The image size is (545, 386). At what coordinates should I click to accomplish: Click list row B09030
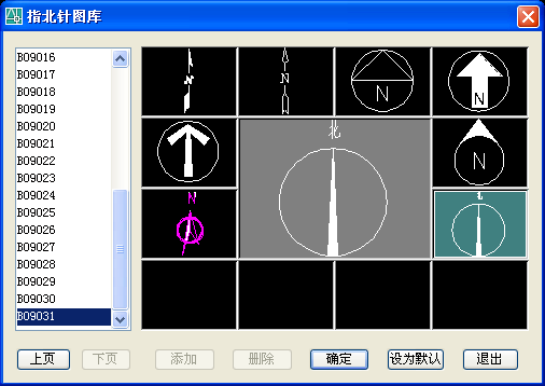pyautogui.click(x=64, y=299)
